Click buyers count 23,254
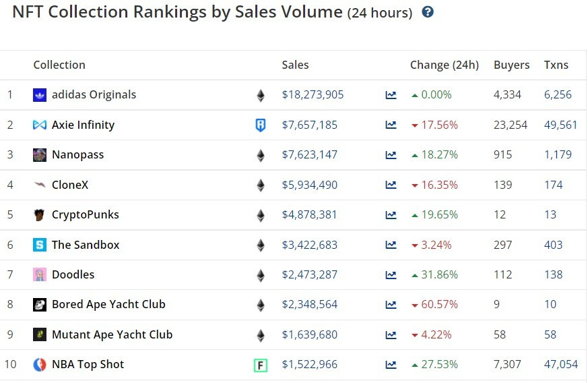Screen dimensions: 588x383 pyautogui.click(x=511, y=125)
